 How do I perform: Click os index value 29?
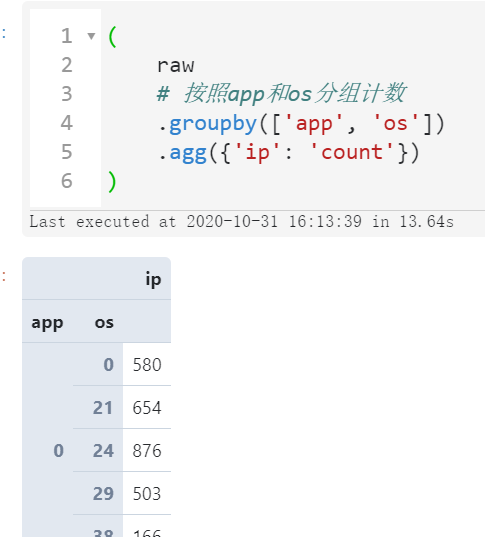click(103, 494)
